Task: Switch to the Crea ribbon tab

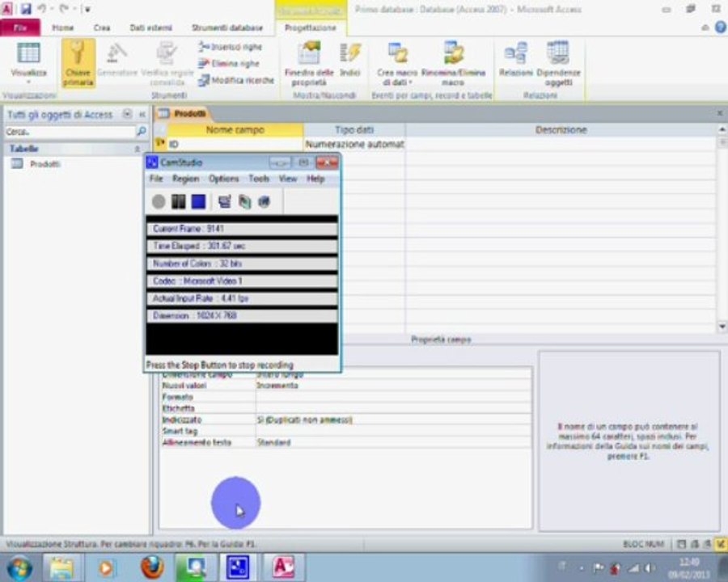Action: point(102,27)
